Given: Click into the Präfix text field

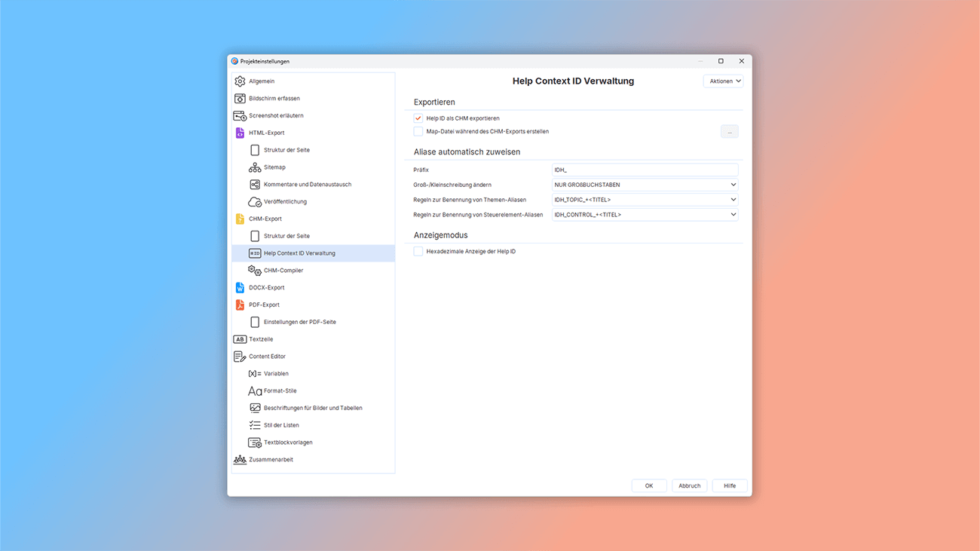Looking at the screenshot, I should 645,170.
